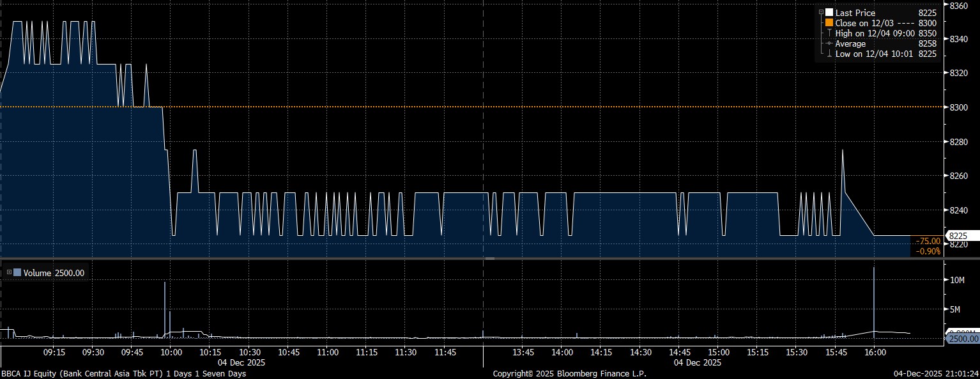Click the Average line marker icon
Image resolution: width=980 pixels, height=379 pixels.
tap(829, 43)
